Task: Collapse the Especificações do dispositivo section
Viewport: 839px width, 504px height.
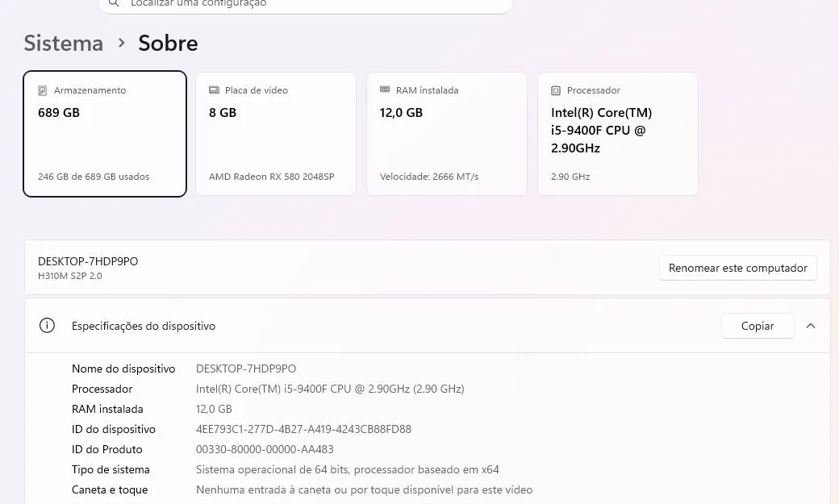Action: click(811, 326)
